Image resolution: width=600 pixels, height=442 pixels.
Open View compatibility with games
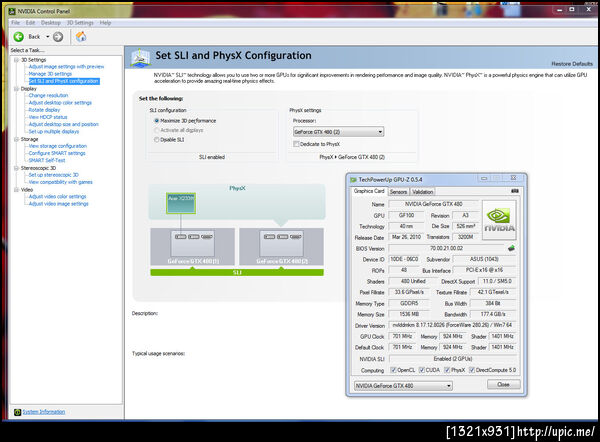click(x=60, y=182)
